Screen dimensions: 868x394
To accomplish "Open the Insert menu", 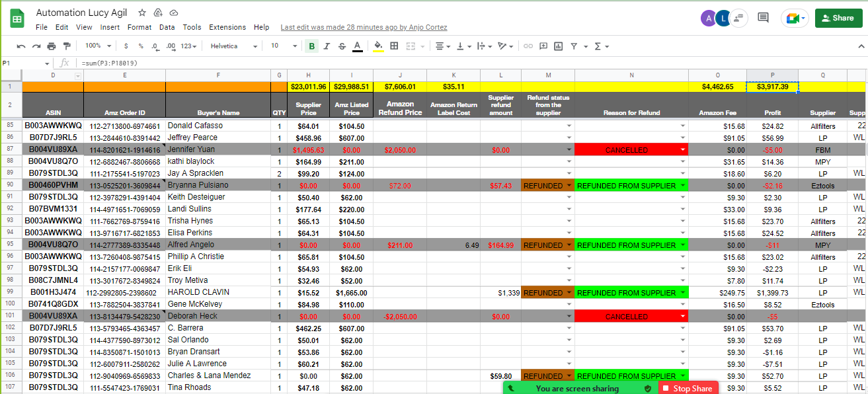I will pyautogui.click(x=110, y=27).
